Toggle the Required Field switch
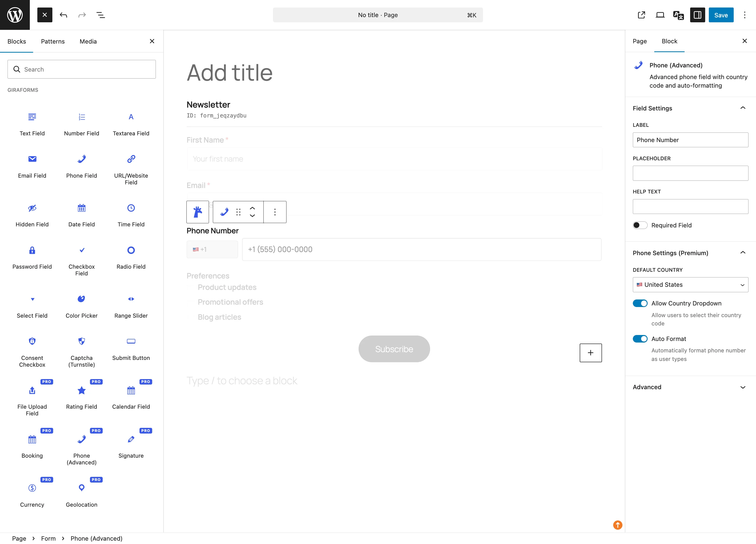Screen dimensions: 756x544 [x=640, y=225]
